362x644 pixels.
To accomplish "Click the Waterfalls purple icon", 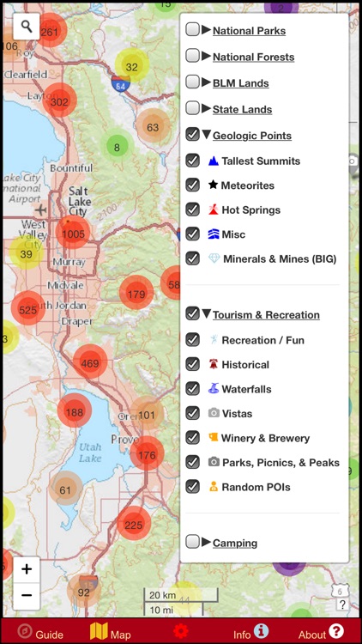I will click(x=214, y=388).
